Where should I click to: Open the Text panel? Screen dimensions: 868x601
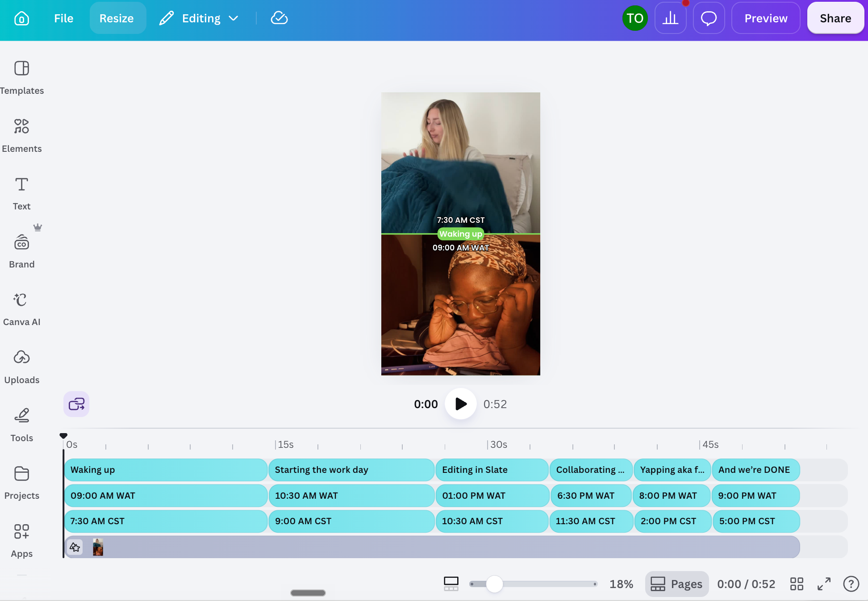coord(21,193)
